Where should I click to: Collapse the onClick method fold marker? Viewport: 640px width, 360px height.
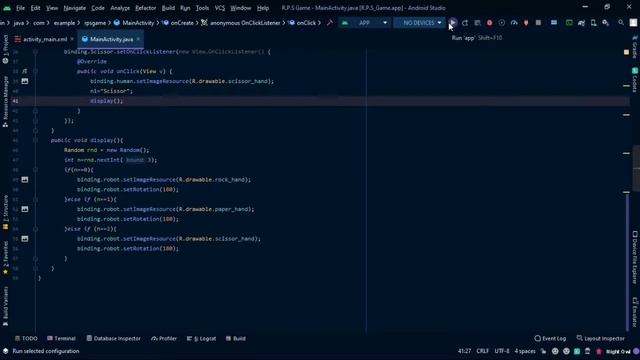pos(36,71)
